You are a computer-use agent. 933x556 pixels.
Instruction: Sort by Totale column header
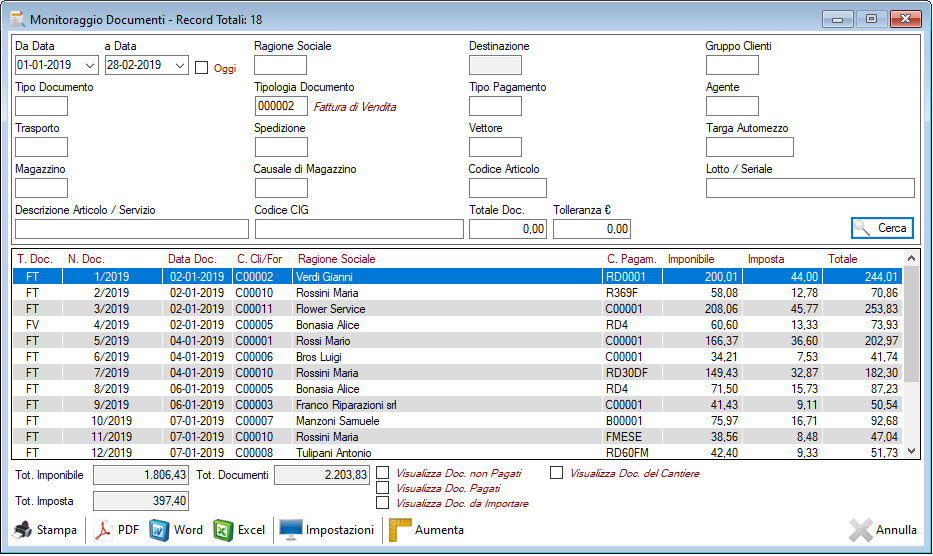point(842,259)
